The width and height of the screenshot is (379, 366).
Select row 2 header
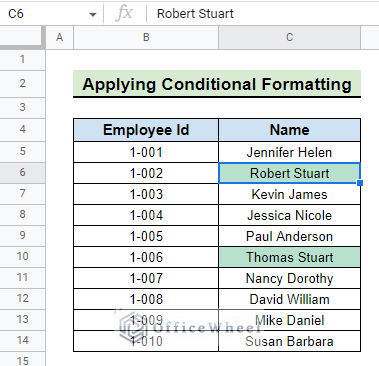click(22, 83)
